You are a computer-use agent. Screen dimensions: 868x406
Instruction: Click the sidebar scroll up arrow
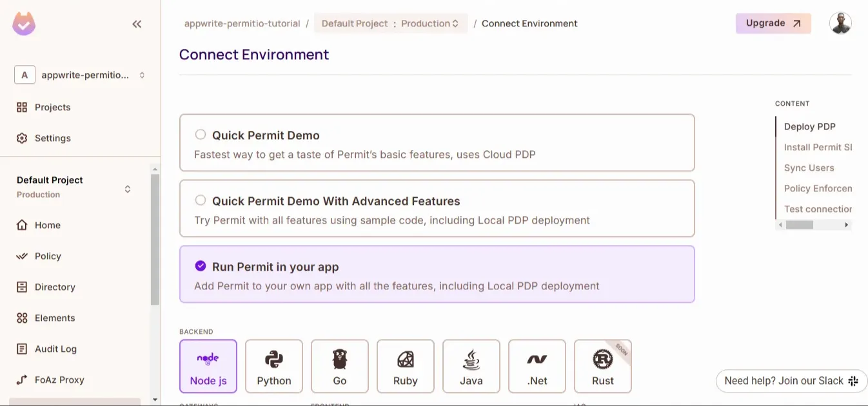pyautogui.click(x=155, y=168)
